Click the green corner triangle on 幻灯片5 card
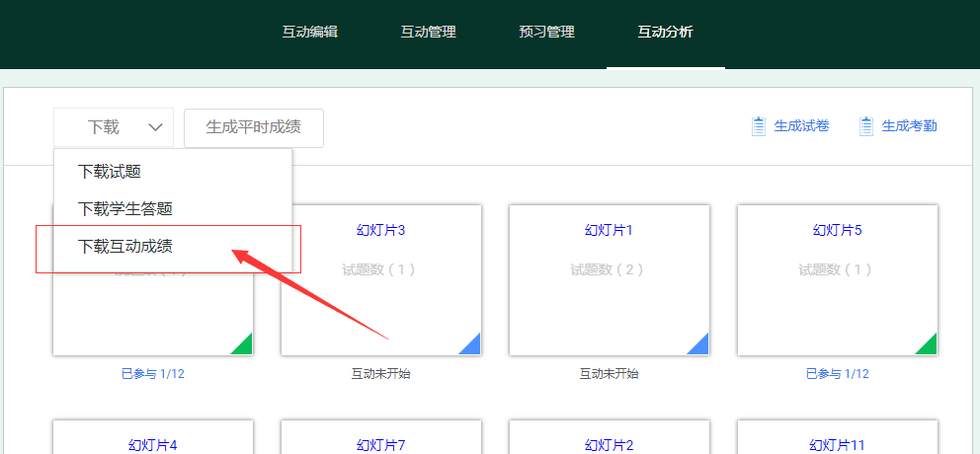Viewport: 980px width, 454px height. point(929,345)
